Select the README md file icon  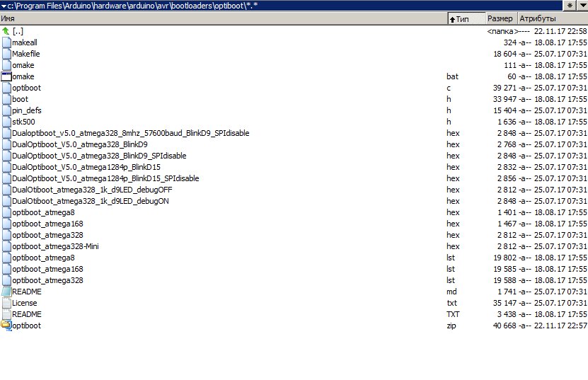[x=6, y=292]
